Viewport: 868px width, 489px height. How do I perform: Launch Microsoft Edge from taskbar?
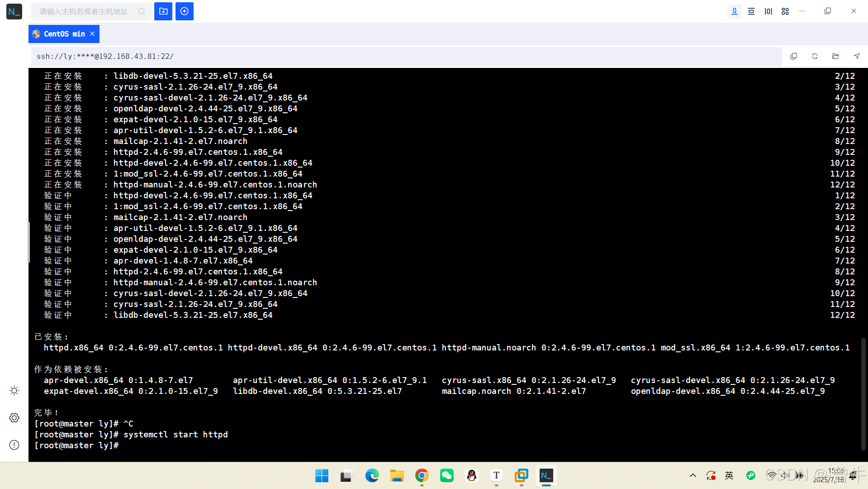[372, 475]
